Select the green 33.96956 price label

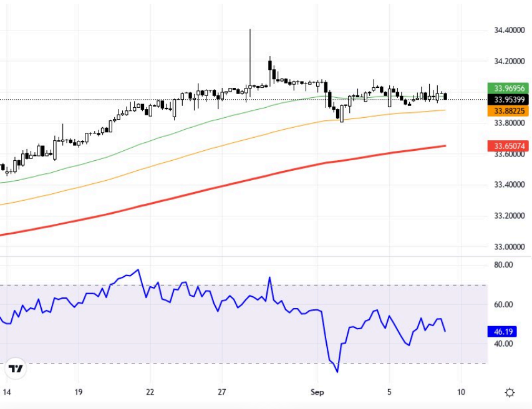coord(508,88)
